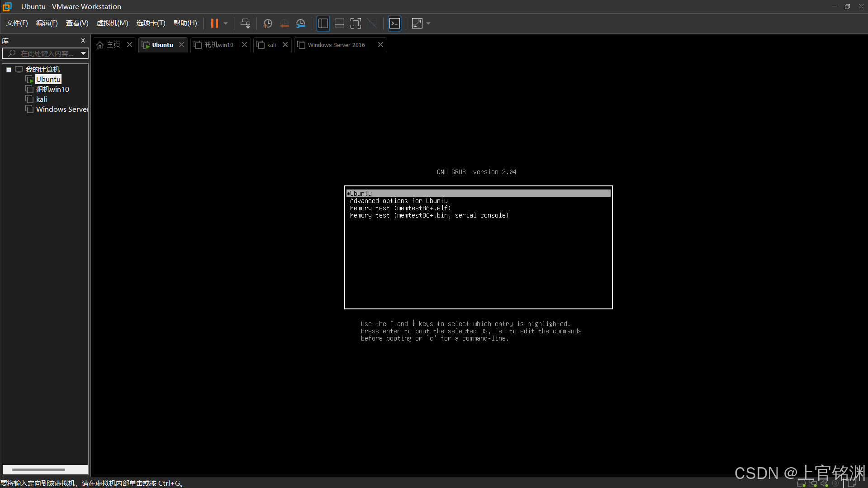
Task: Open the 查看(V) menu
Action: (x=77, y=23)
